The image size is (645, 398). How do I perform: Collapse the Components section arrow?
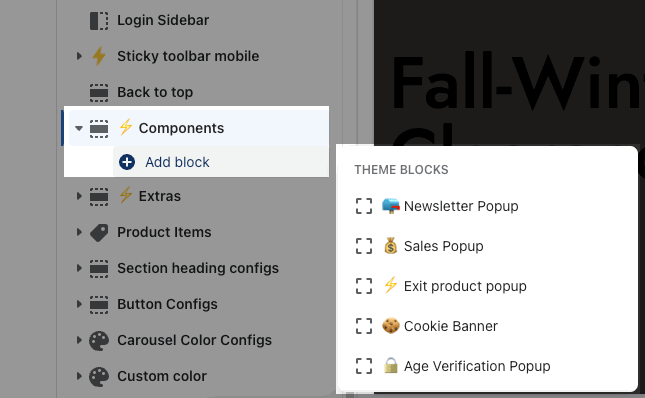[x=79, y=128]
